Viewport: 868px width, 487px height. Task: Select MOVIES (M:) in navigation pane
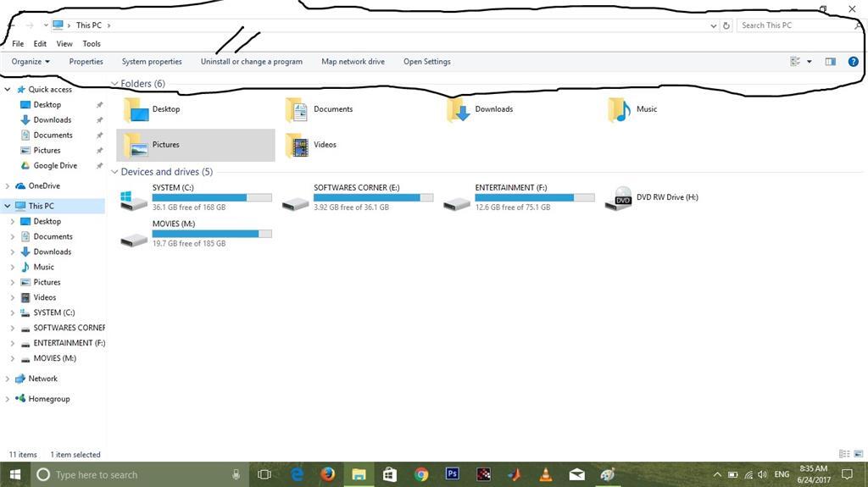pos(54,358)
